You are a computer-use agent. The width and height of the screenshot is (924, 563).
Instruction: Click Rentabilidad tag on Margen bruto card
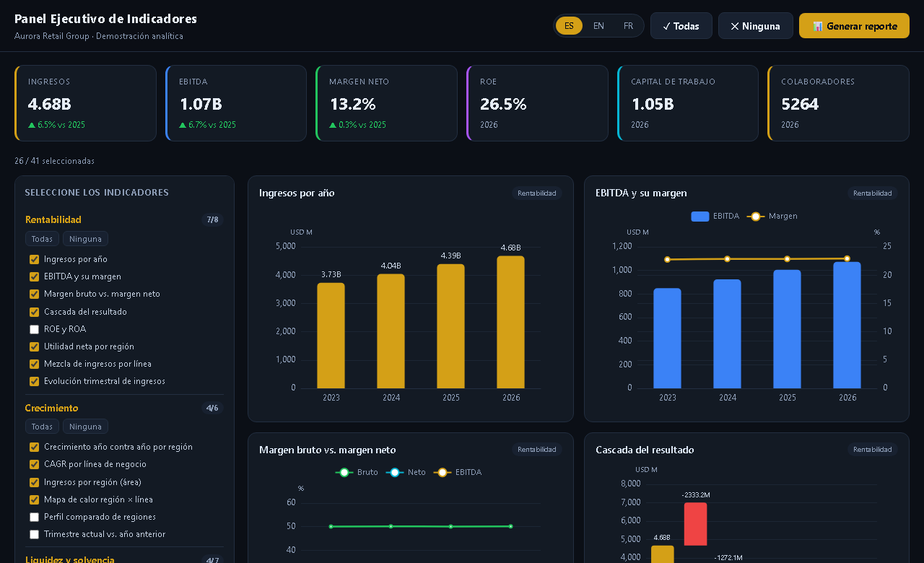tap(537, 450)
